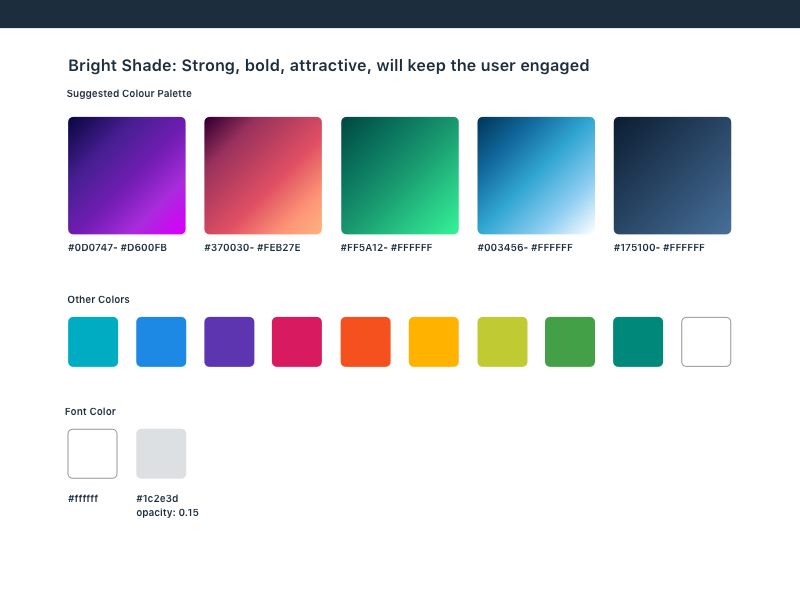
Task: Select the blue swatch in Other Colors
Action: (x=161, y=342)
